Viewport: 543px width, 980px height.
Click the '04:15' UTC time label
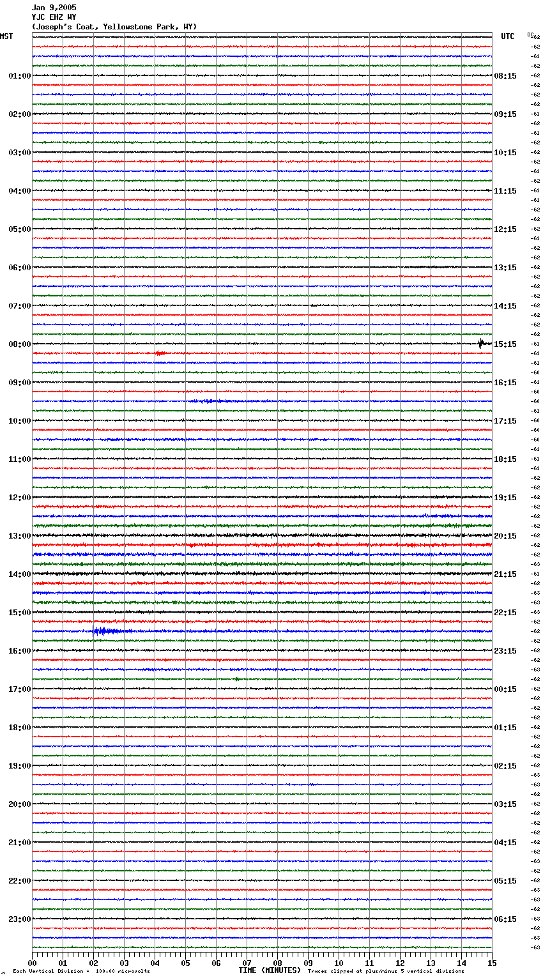(505, 843)
